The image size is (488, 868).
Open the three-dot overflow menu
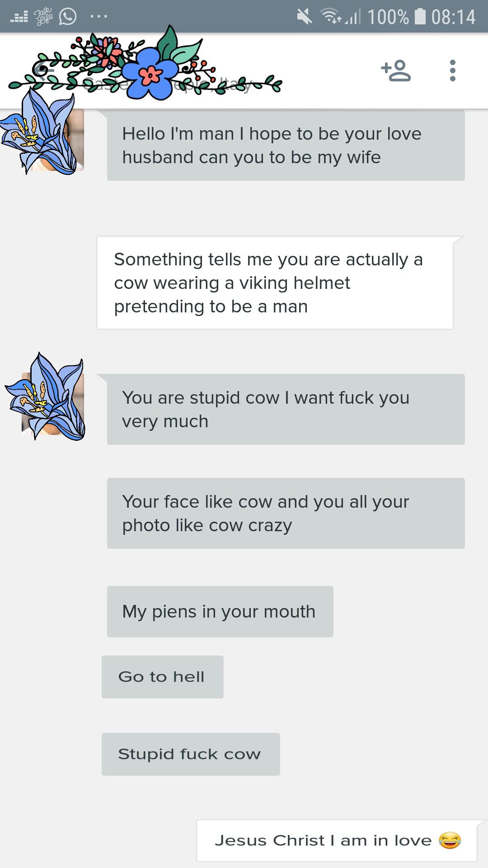coord(452,71)
